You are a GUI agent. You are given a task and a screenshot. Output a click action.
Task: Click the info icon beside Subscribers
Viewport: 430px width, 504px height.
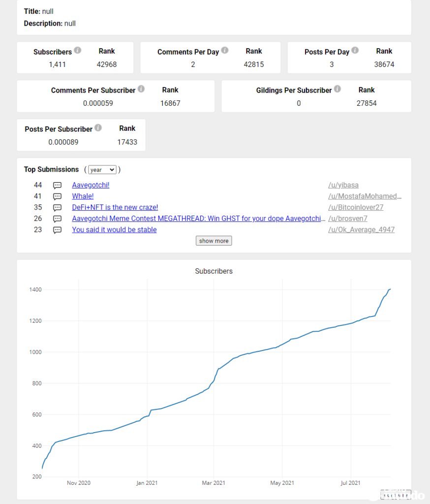(78, 51)
